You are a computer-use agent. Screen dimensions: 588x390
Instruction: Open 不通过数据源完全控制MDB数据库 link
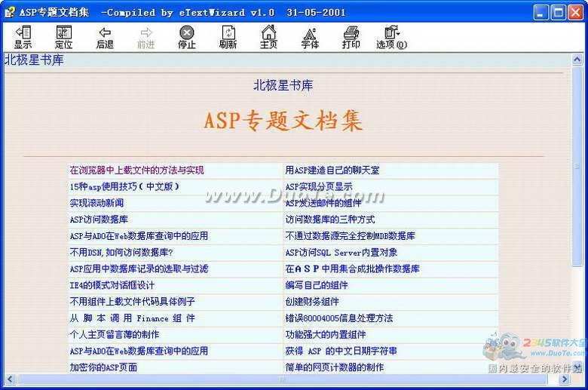pyautogui.click(x=351, y=236)
